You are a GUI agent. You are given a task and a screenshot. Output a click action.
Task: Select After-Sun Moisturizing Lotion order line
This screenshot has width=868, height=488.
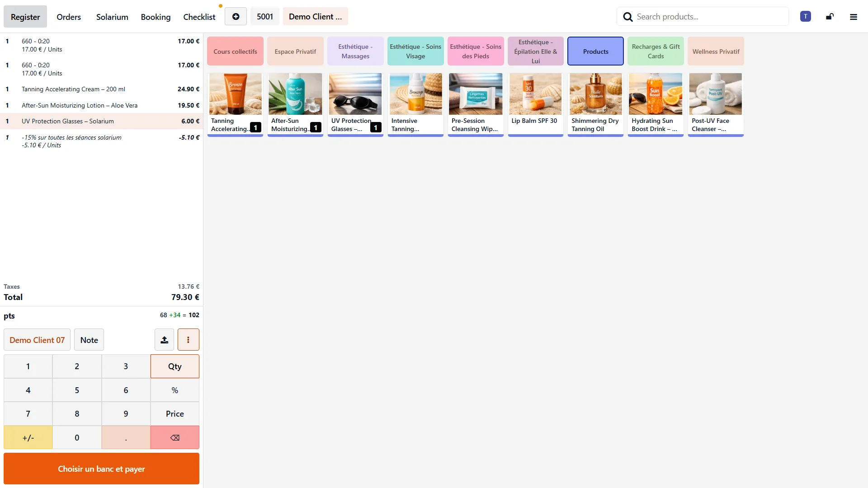(101, 105)
